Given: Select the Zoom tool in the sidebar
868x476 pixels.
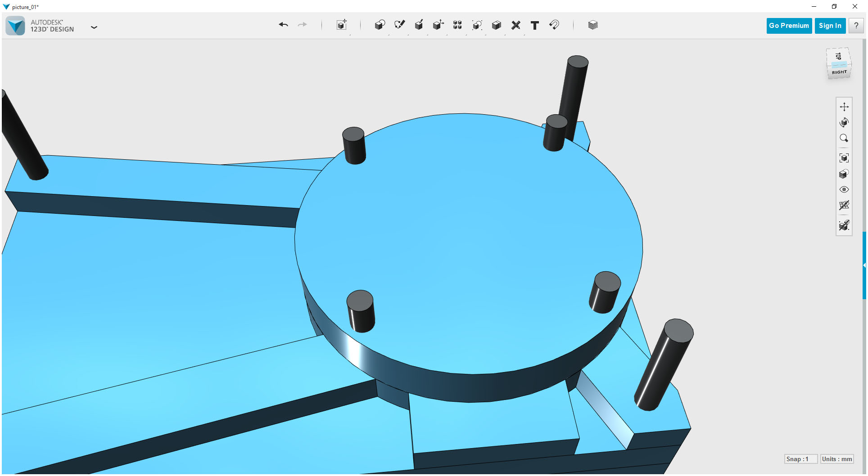Looking at the screenshot, I should [845, 138].
